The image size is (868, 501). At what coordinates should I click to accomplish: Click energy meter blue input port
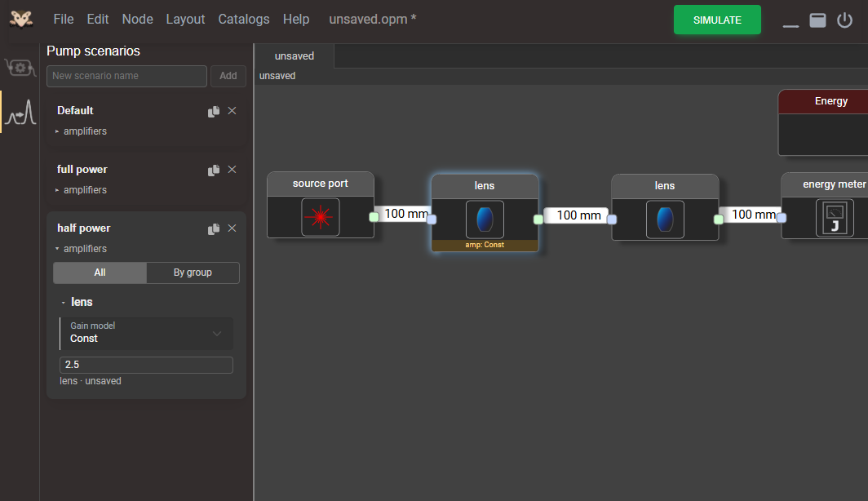tap(782, 218)
